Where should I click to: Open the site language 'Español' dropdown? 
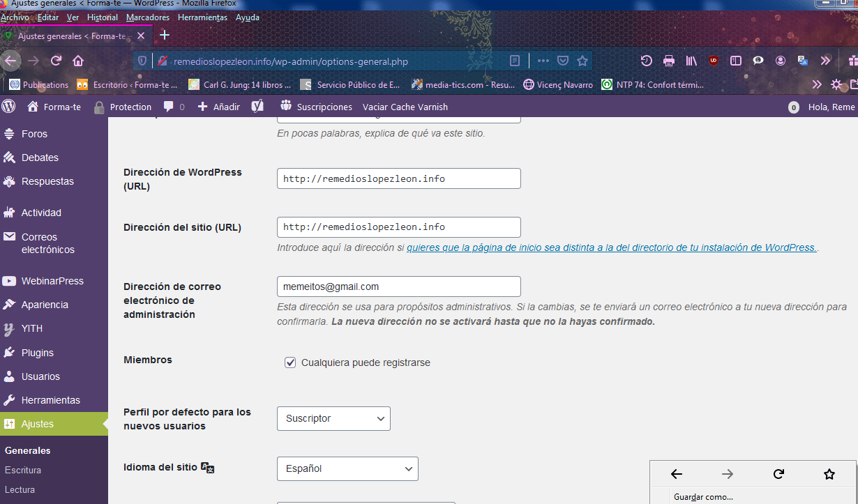click(x=347, y=468)
